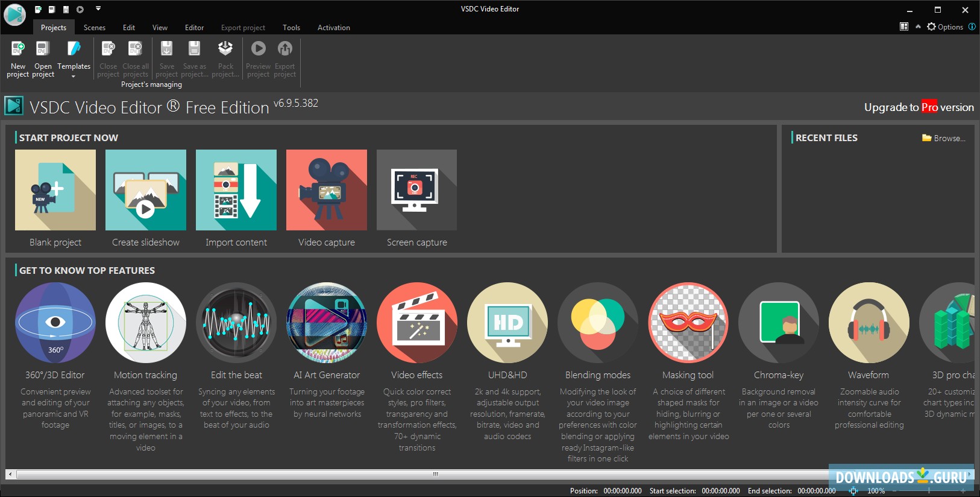
Task: Click the open project icon in quick access toolbar
Action: pos(52,9)
